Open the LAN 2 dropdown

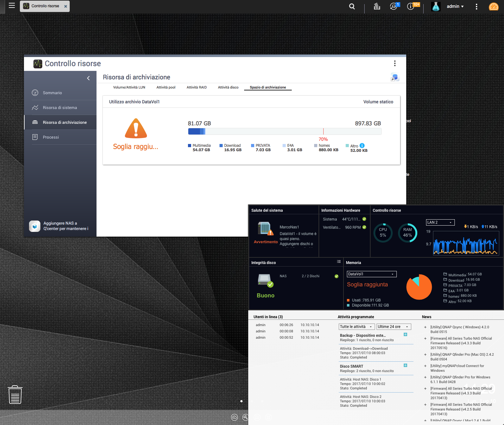coord(440,222)
